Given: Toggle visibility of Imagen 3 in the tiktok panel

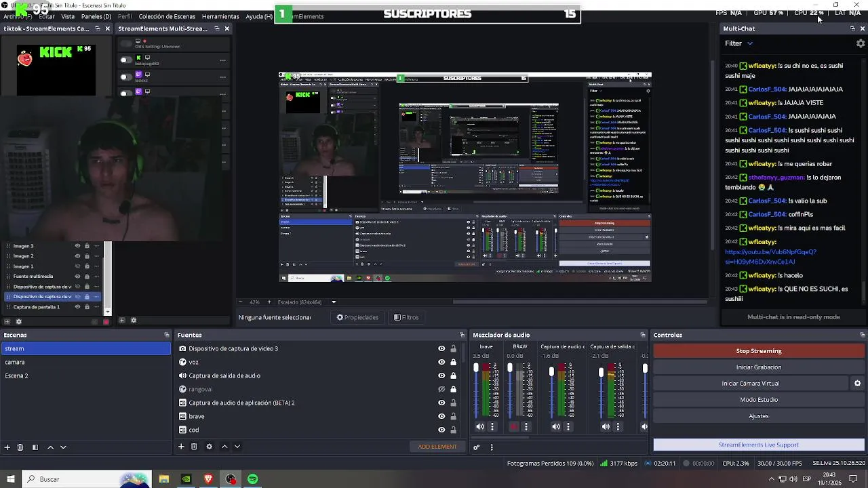Looking at the screenshot, I should click(x=77, y=246).
